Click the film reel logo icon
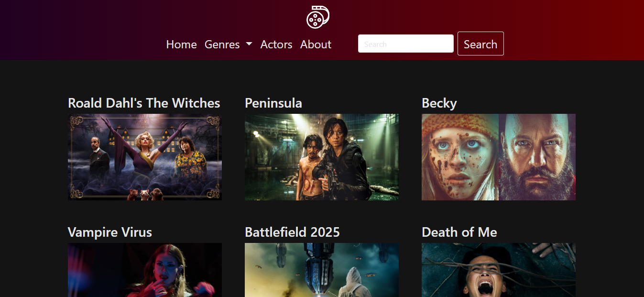Viewport: 644px width, 297px height. click(x=318, y=17)
